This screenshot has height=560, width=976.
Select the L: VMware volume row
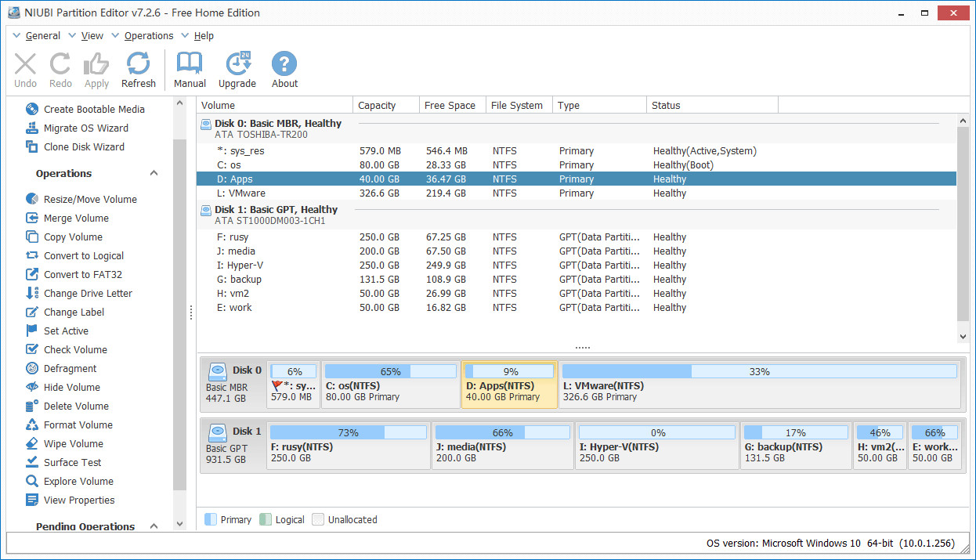577,193
